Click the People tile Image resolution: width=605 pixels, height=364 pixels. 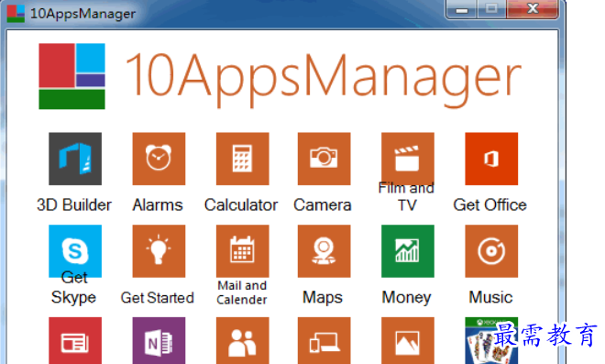[x=242, y=340]
